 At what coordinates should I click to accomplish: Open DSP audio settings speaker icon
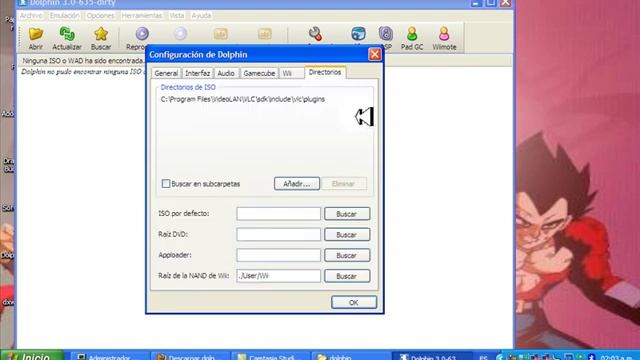[385, 33]
